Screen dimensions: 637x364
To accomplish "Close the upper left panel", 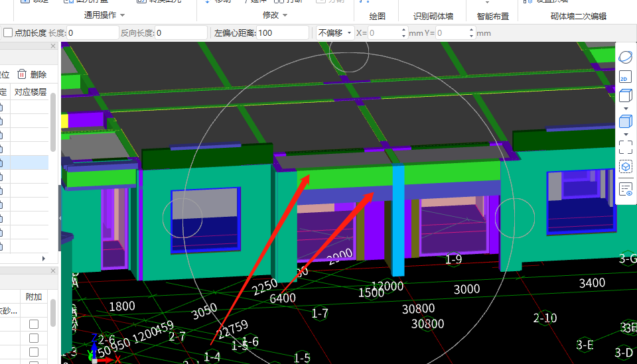I will coord(53,46).
